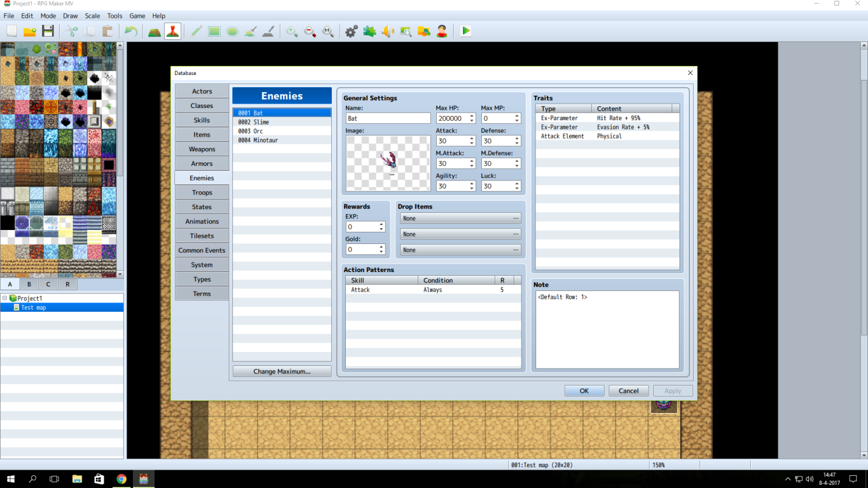Screen dimensions: 868x488
Task: Open the Event Searcher icon
Action: click(x=406, y=31)
